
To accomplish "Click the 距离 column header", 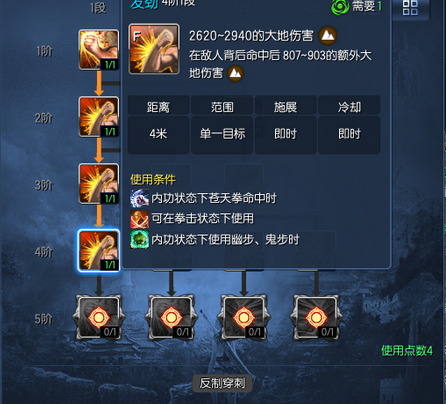I will [158, 107].
